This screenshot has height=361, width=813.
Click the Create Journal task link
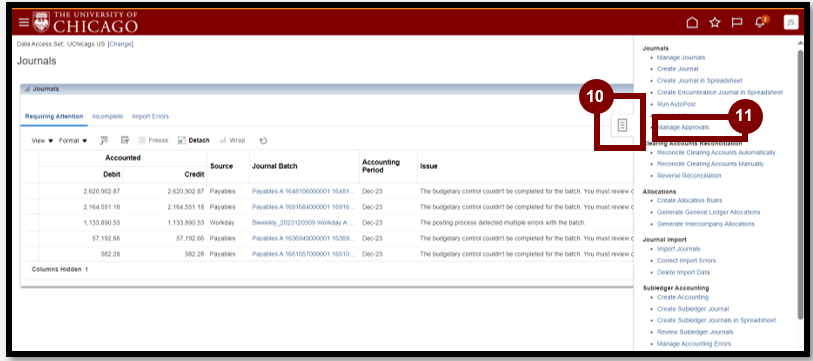[678, 69]
